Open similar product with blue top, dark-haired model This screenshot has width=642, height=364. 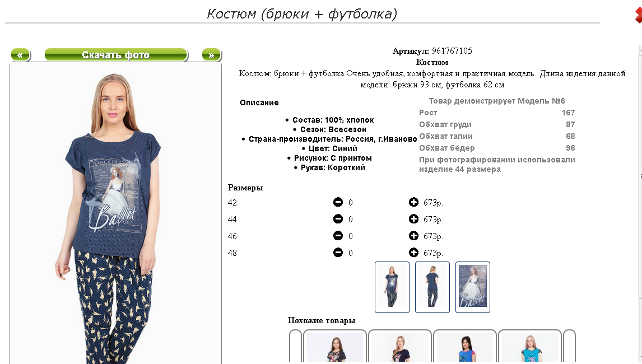coord(465,347)
